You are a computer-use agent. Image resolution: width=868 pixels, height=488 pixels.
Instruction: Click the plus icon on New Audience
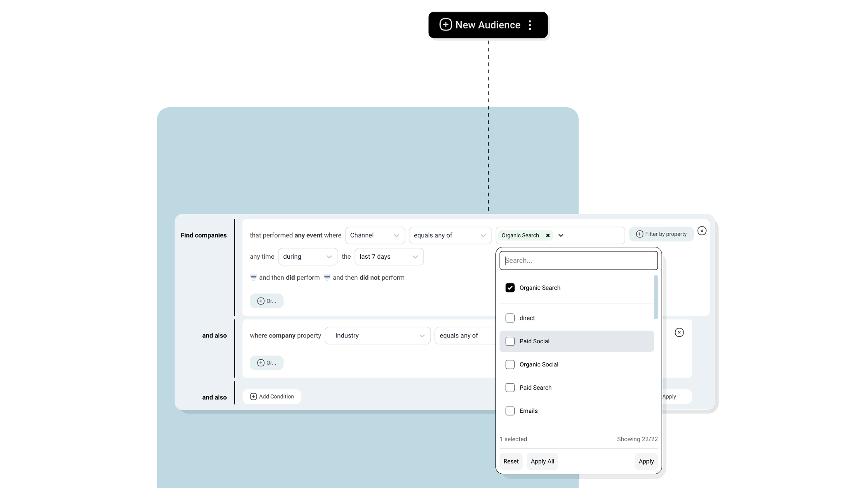[446, 25]
